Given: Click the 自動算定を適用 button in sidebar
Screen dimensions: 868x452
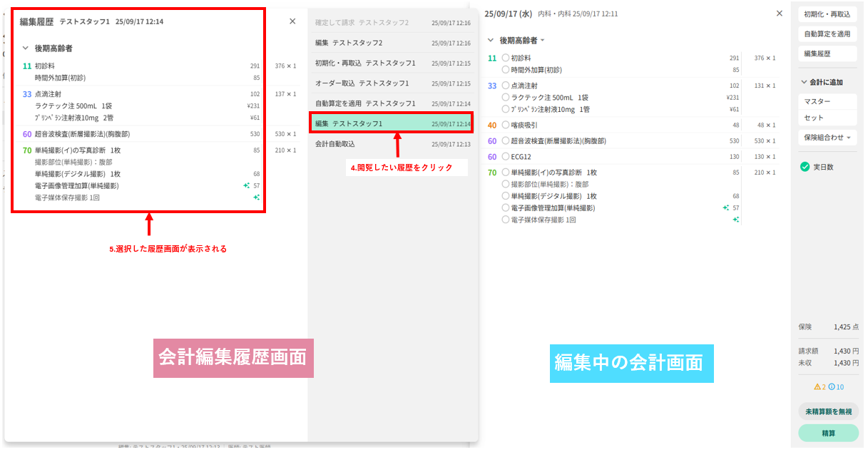Looking at the screenshot, I should tap(827, 34).
